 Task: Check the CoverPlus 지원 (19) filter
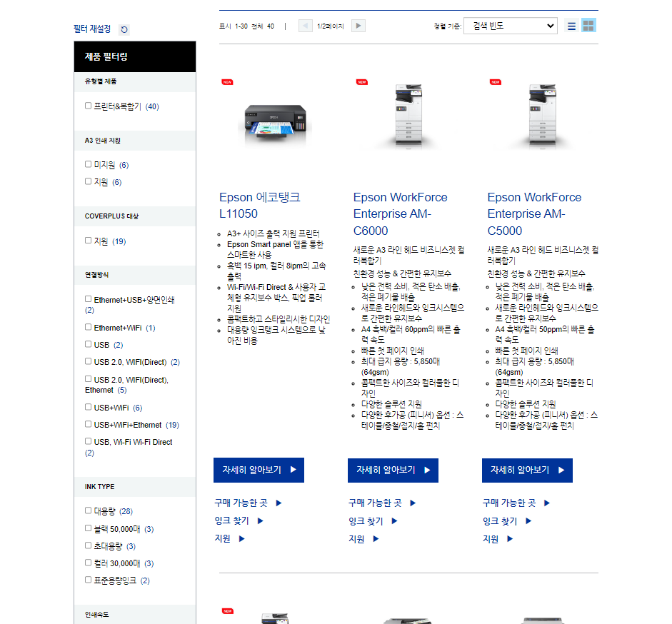89,241
